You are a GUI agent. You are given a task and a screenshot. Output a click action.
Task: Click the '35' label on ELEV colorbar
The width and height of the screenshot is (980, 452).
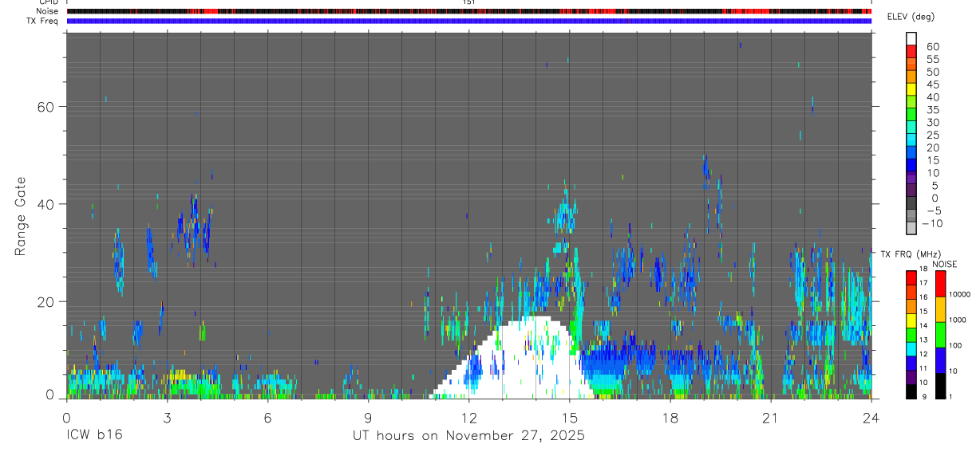pos(933,110)
